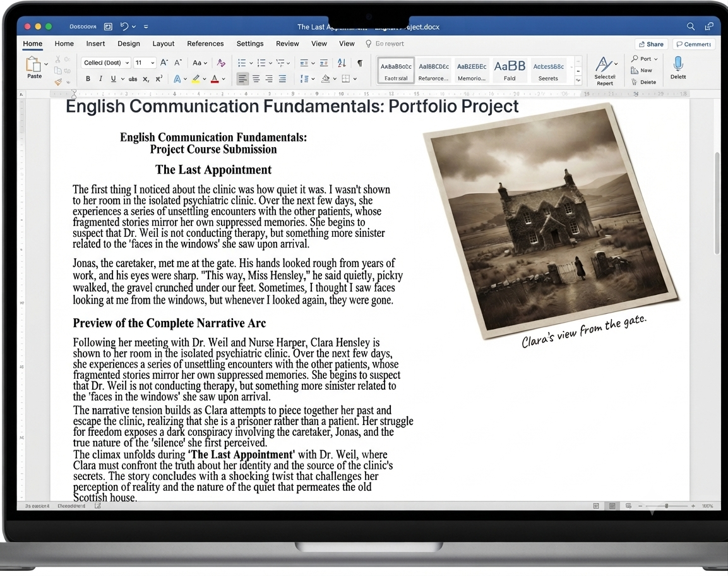Toggle Bold formatting
Screen dimensions: 728x576
pyautogui.click(x=88, y=79)
